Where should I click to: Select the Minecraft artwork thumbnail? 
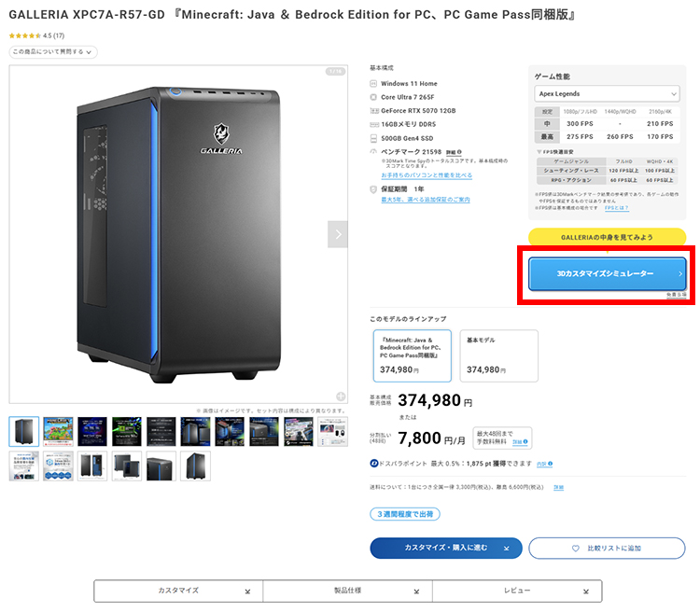59,431
